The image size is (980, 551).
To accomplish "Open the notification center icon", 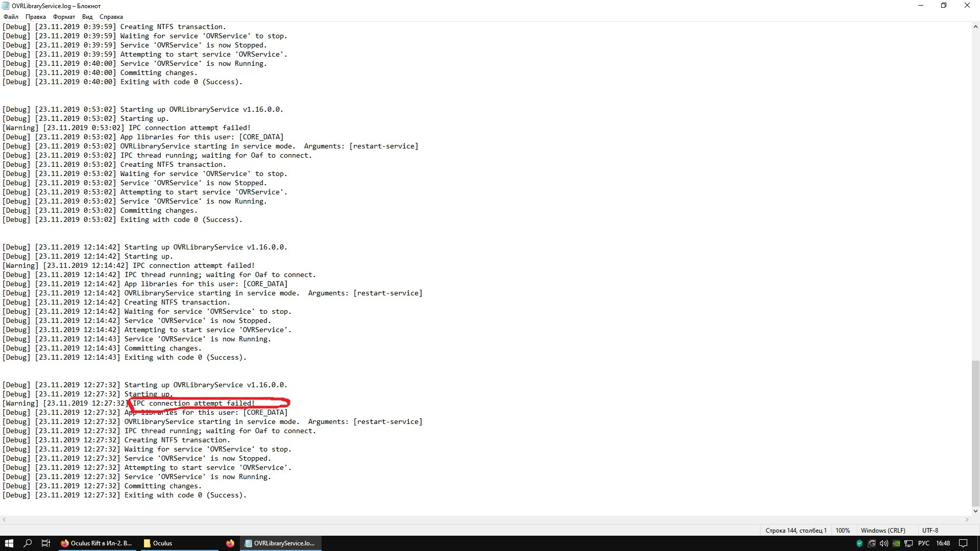I will pyautogui.click(x=963, y=543).
